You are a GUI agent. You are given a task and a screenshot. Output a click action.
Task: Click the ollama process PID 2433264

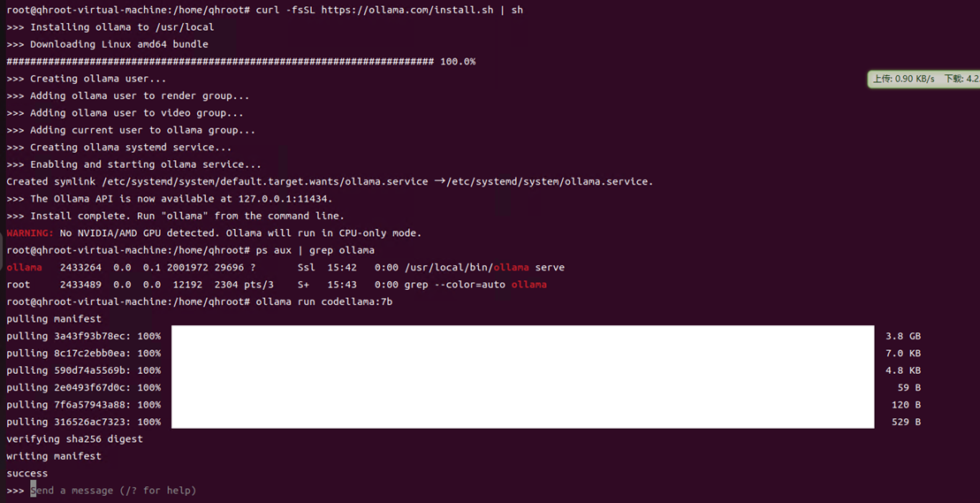(x=80, y=267)
